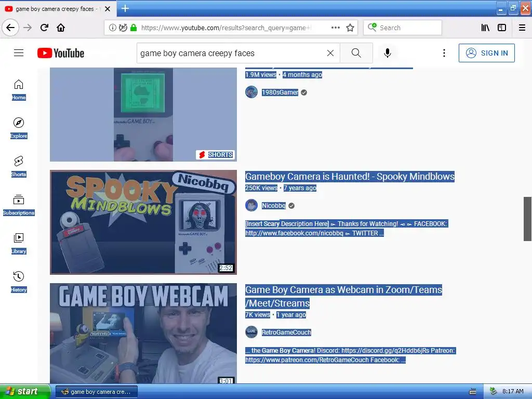Click the browser Back arrow button
The width and height of the screenshot is (532, 399).
click(x=10, y=28)
